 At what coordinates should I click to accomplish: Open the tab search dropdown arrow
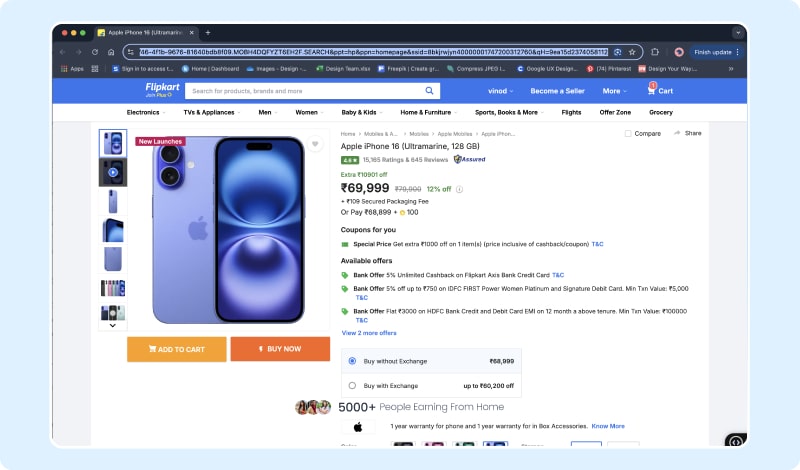pos(738,33)
